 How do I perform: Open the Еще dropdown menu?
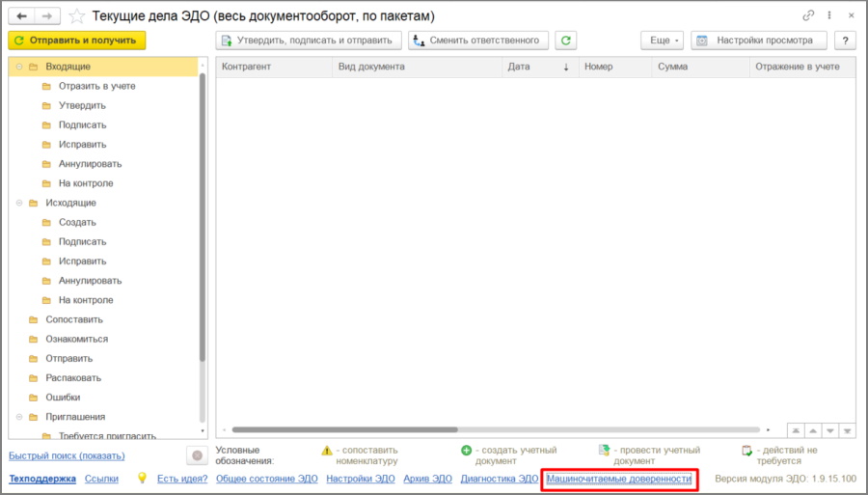[662, 41]
